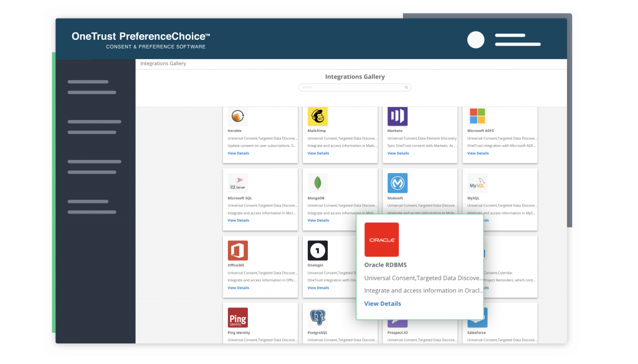Click the PostgreSQL elephant logo

pyautogui.click(x=317, y=318)
